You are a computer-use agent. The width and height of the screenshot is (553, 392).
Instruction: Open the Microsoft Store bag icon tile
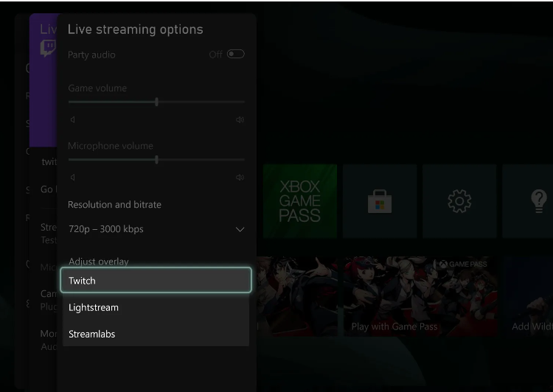coord(380,201)
